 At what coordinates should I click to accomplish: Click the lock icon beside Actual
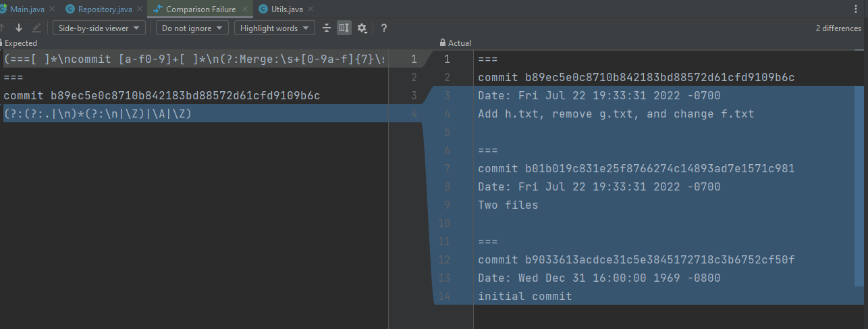click(443, 43)
